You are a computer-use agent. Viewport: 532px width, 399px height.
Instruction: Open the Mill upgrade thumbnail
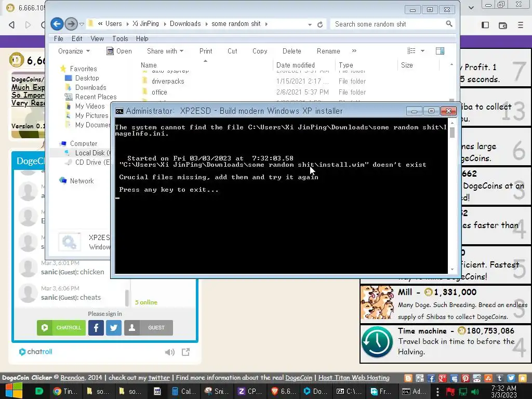[x=377, y=303]
